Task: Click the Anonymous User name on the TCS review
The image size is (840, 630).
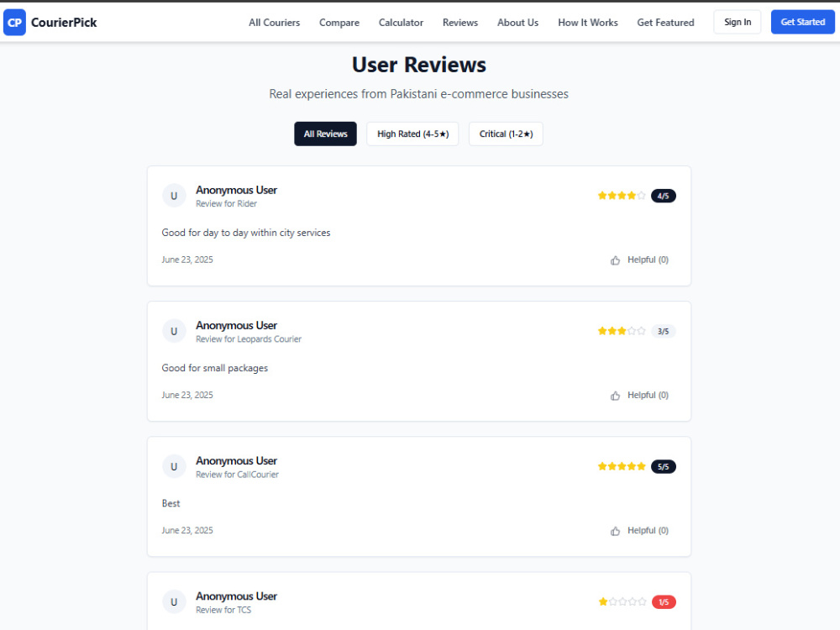Action: tap(236, 596)
